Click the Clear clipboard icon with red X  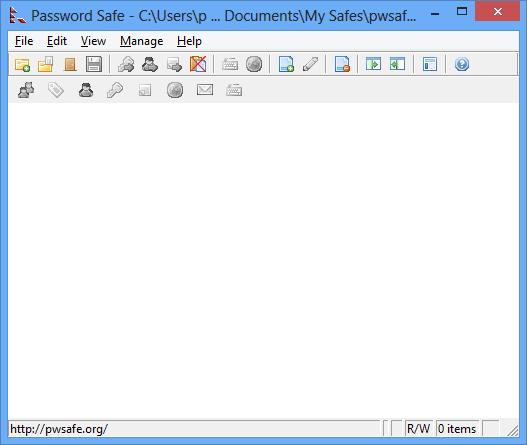click(198, 64)
